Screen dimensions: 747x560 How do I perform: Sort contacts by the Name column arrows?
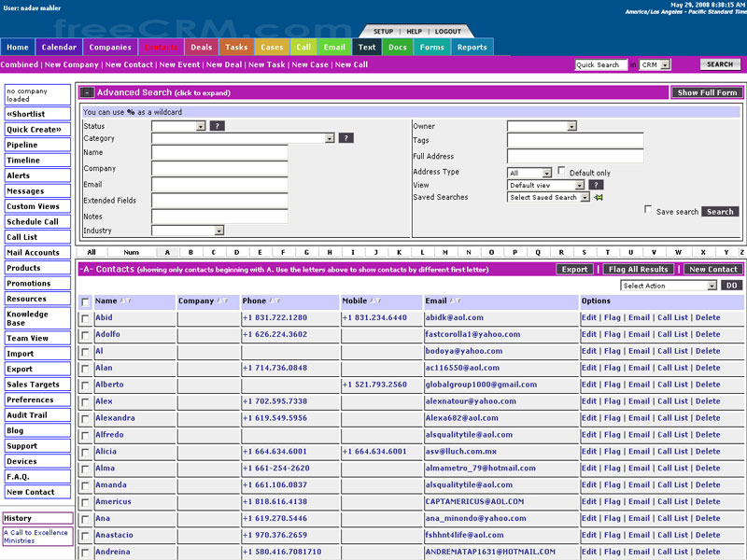pos(125,301)
